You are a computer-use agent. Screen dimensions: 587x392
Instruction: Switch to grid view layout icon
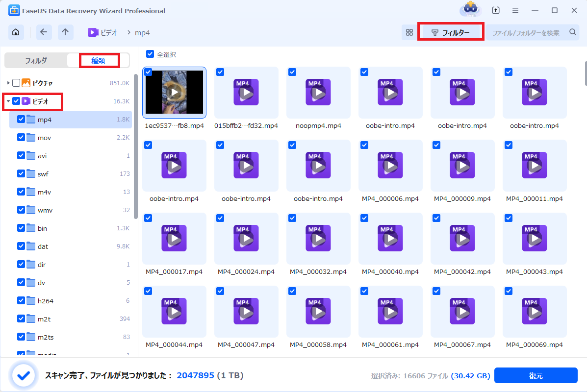[409, 32]
